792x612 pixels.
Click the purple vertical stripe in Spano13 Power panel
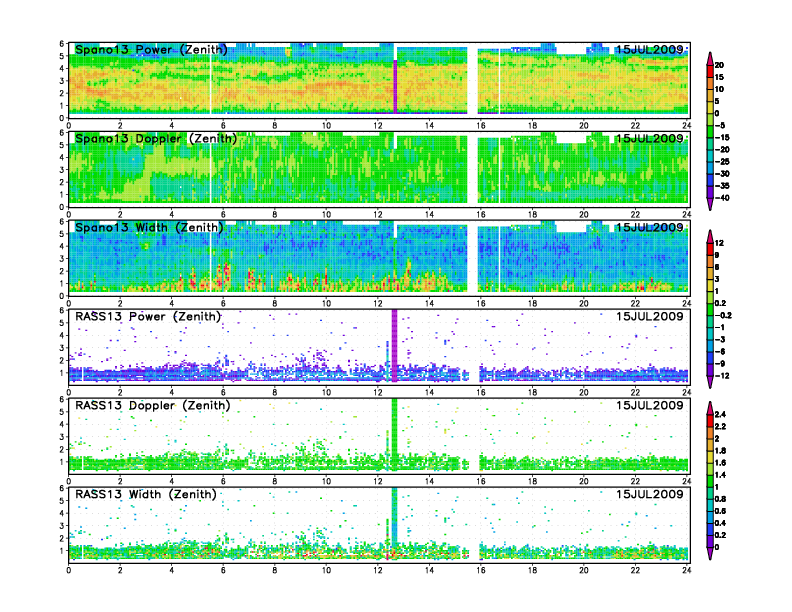pyautogui.click(x=395, y=86)
